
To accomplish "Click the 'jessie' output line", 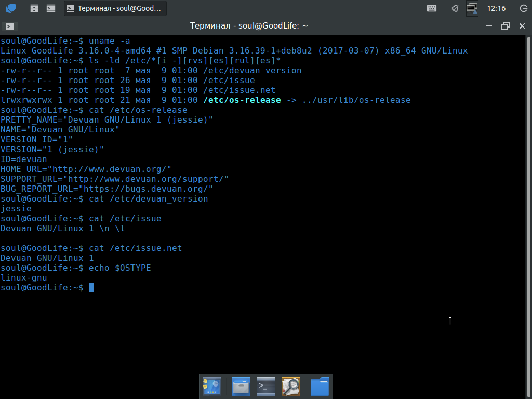I will pyautogui.click(x=16, y=209).
